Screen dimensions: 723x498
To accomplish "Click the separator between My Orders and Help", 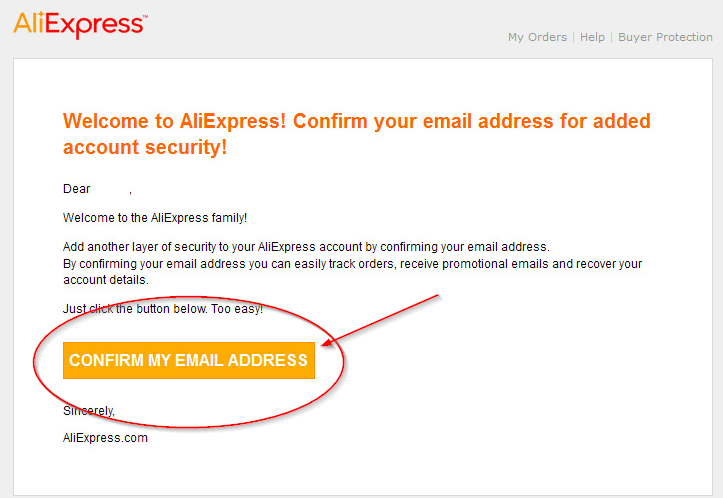I will click(x=574, y=37).
